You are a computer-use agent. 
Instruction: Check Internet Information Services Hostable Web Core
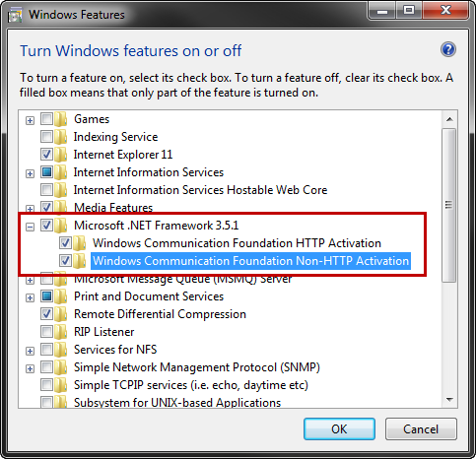click(46, 189)
